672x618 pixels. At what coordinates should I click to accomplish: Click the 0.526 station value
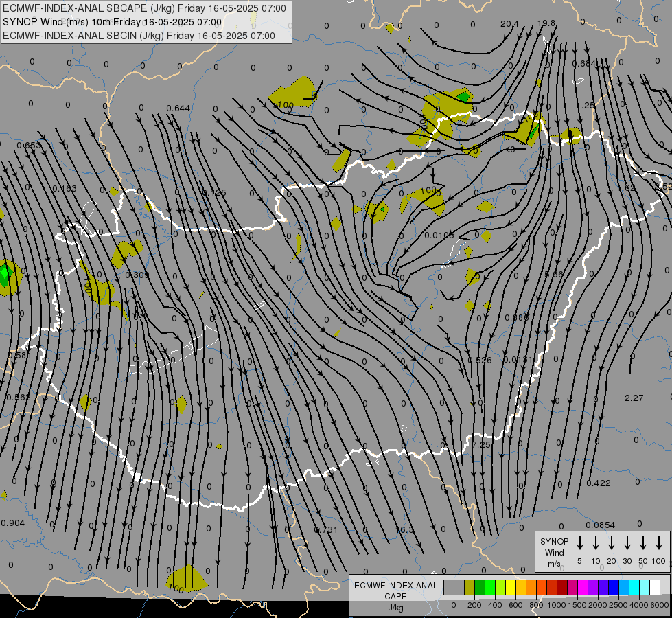[x=480, y=360]
